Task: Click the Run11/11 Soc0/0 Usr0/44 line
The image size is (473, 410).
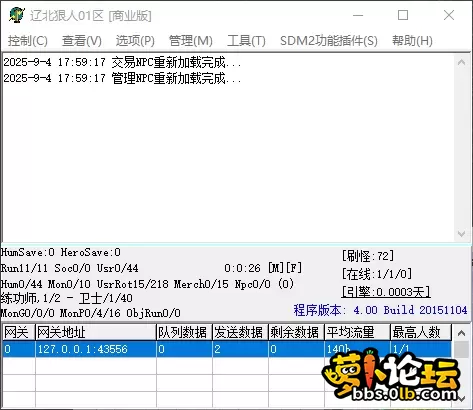Action: (x=69, y=268)
